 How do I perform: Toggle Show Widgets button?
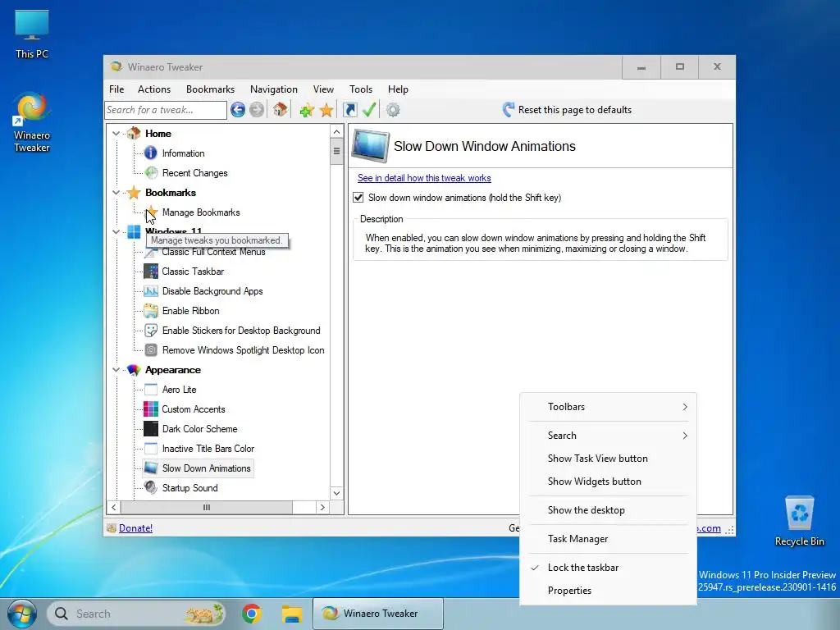[x=608, y=482]
